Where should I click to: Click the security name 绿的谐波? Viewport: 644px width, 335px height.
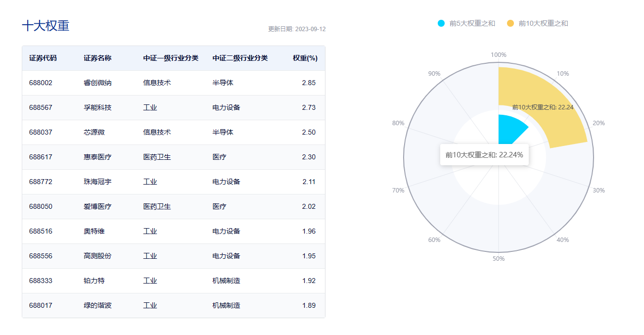click(x=97, y=305)
